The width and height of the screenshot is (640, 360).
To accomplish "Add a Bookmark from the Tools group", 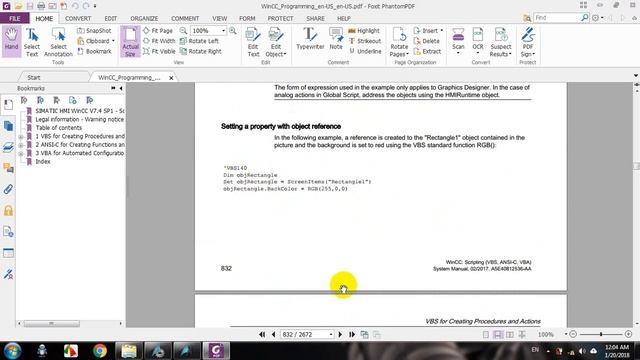I will point(94,51).
